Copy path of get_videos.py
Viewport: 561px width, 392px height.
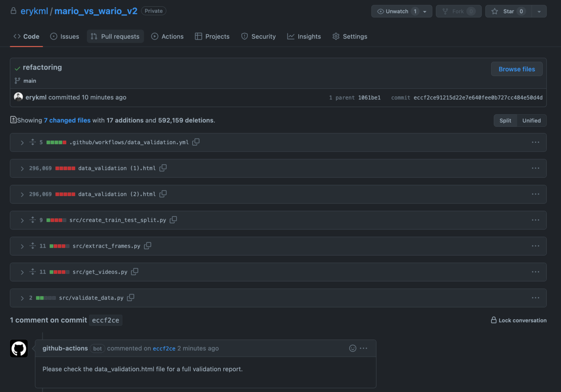[135, 272]
